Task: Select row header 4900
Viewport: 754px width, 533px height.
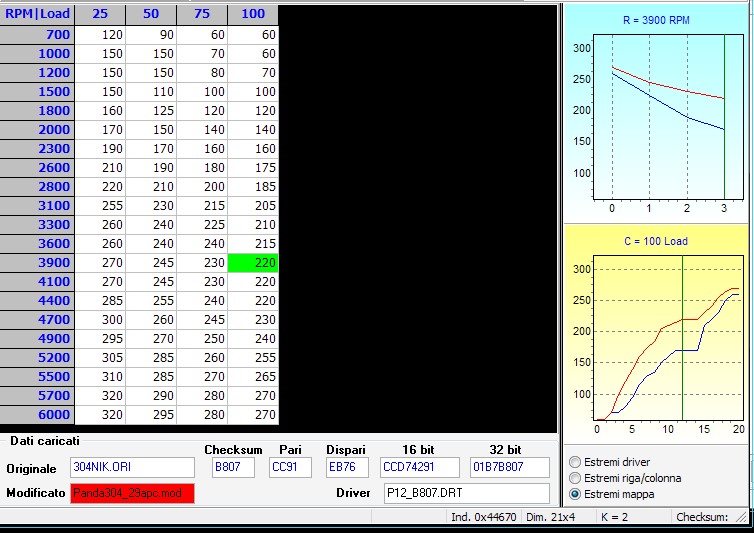Action: pos(37,339)
